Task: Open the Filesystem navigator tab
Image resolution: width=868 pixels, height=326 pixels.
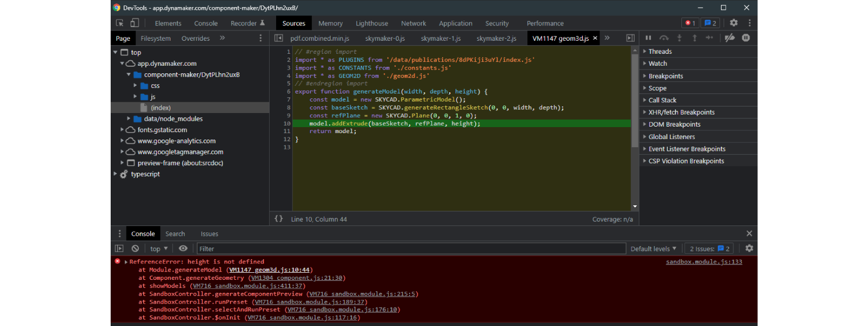Action: (156, 39)
